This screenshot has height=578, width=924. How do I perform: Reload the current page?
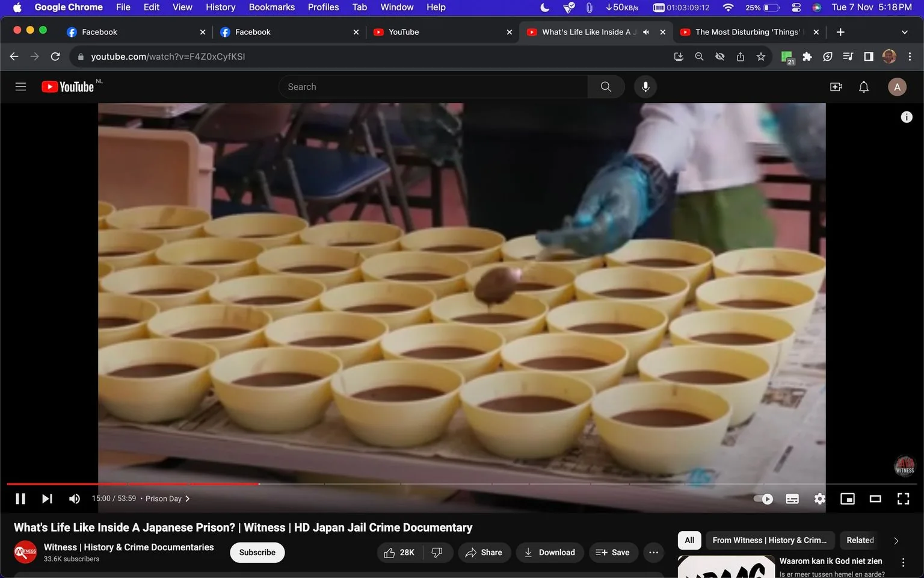pos(55,56)
